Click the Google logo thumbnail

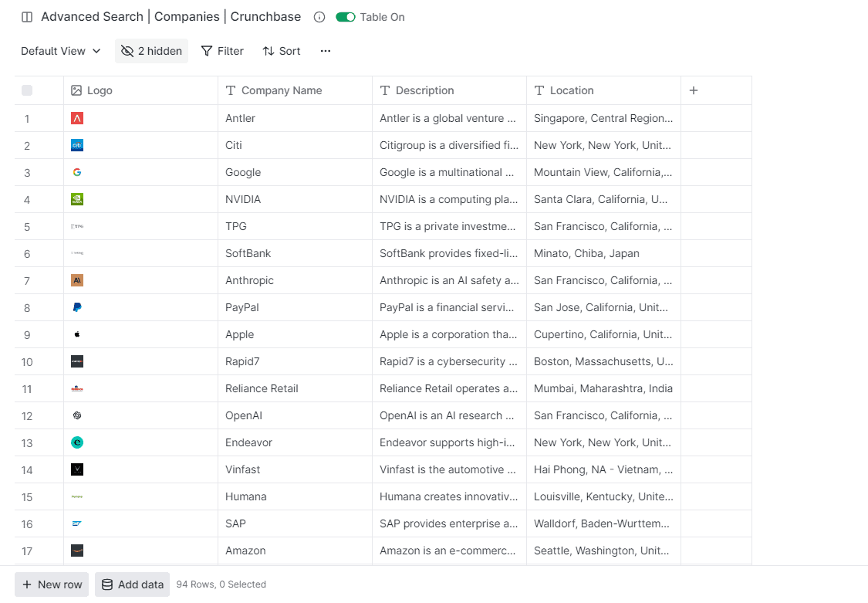point(77,172)
